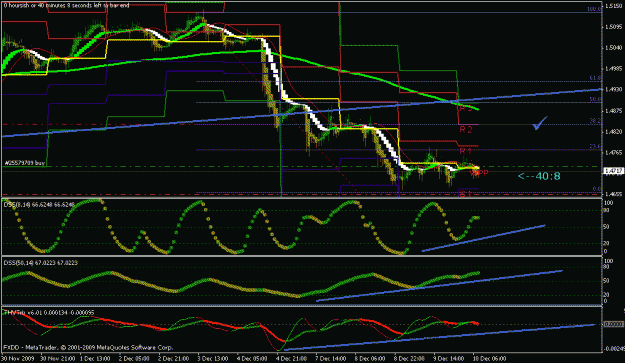Click the 61.8 Fibonacci level label
The height and width of the screenshot is (363, 625).
(596, 78)
